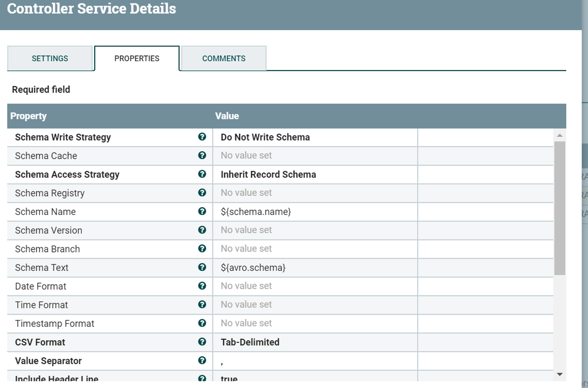Click the Schema Name help icon
588x388 pixels.
click(x=202, y=211)
